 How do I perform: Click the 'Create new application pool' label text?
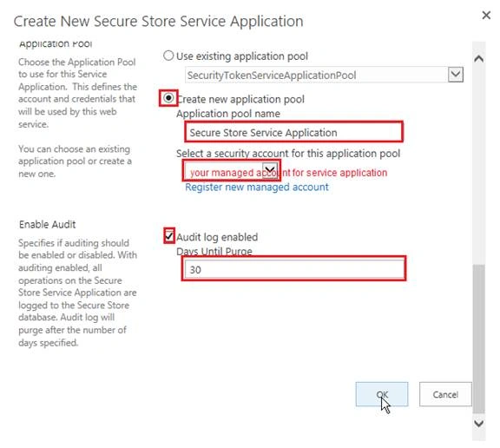pyautogui.click(x=240, y=99)
